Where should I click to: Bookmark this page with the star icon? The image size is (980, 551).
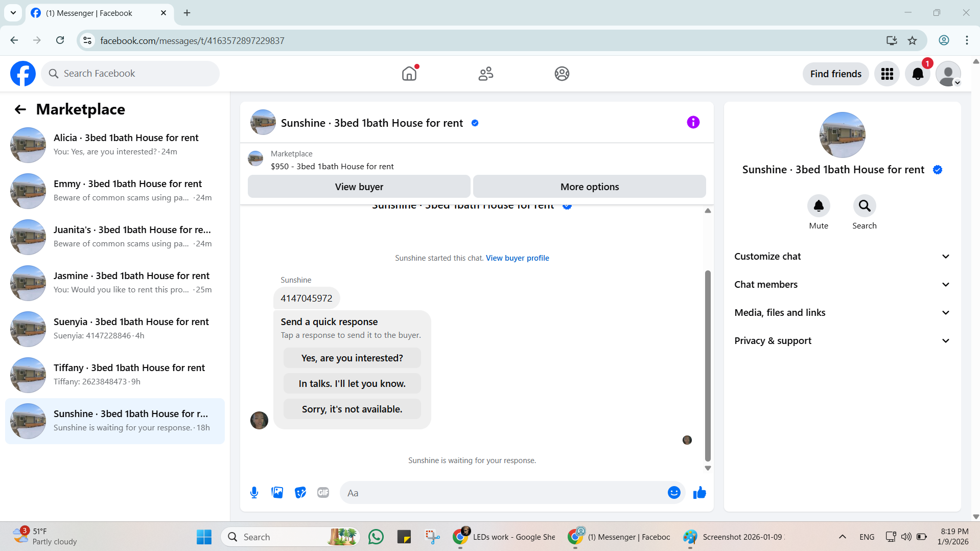pos(912,40)
